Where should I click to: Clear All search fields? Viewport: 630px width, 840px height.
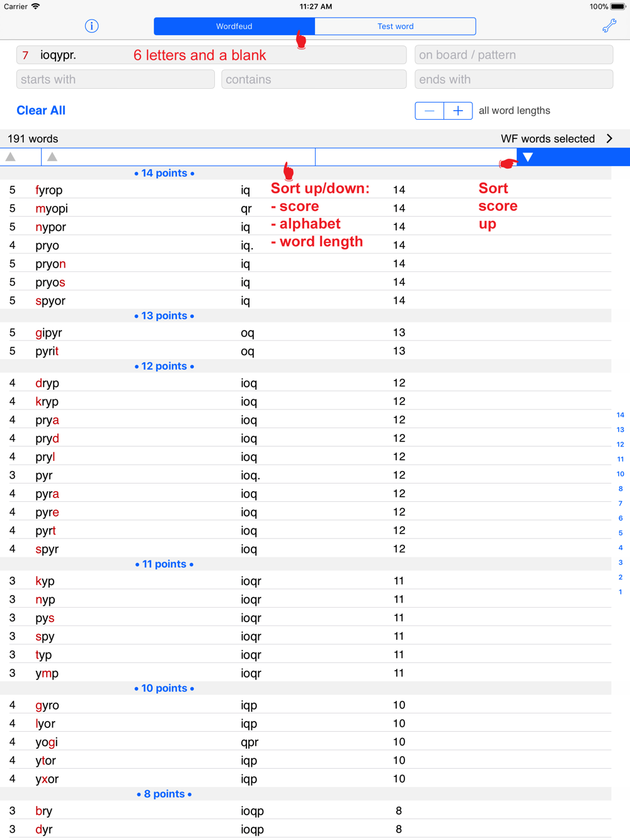coord(41,110)
